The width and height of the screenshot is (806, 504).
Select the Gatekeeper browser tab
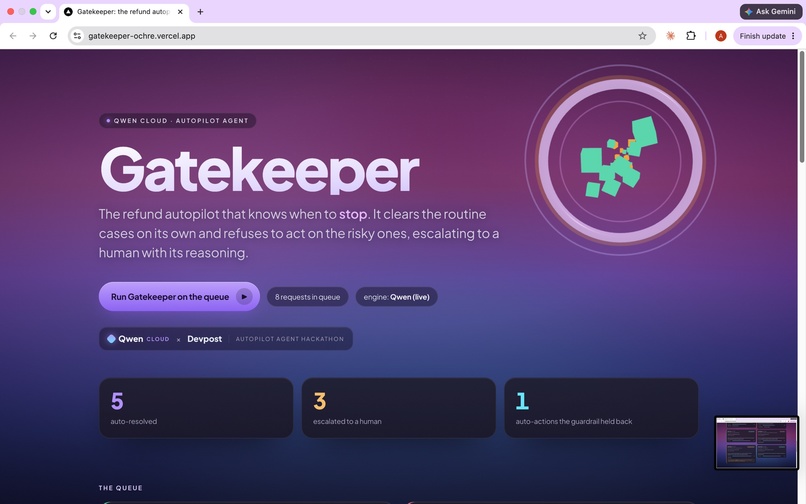click(124, 12)
